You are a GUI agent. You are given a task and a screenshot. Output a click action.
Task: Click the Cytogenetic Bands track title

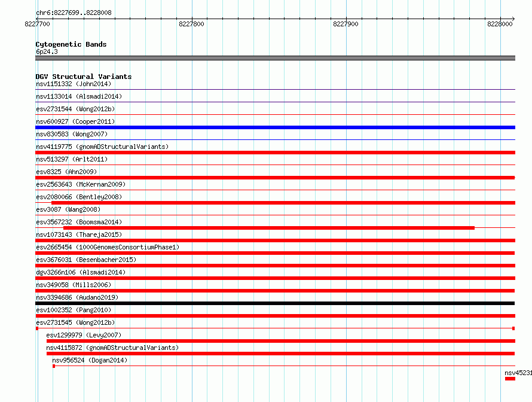pos(71,44)
